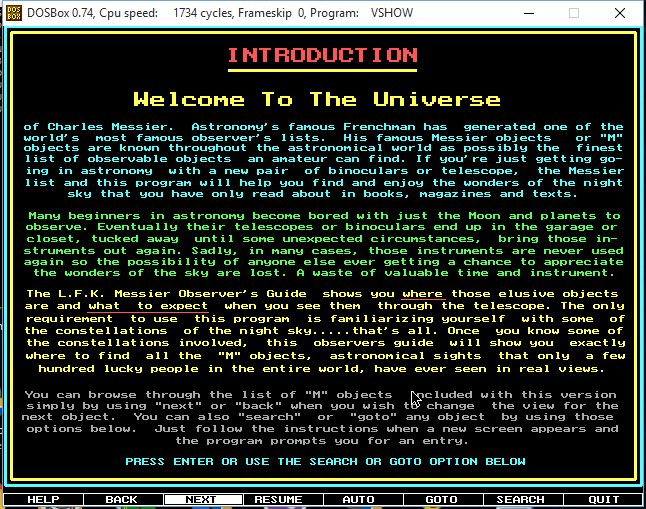Choose RESUME in the bottom bar
This screenshot has width=646, height=509.
tap(278, 499)
